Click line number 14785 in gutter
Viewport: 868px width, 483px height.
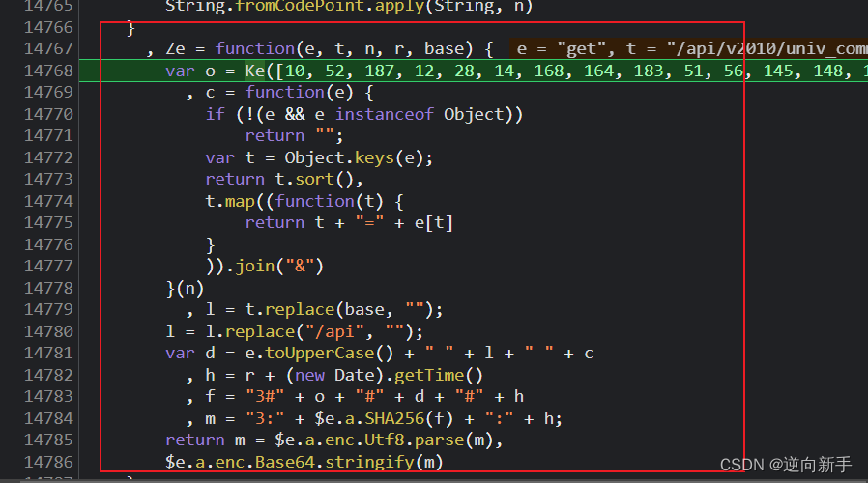pos(48,440)
